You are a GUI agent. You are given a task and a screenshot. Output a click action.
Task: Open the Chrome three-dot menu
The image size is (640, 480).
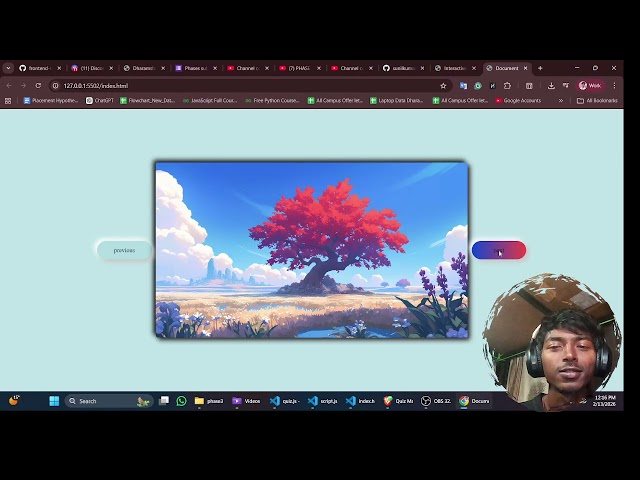coord(614,86)
